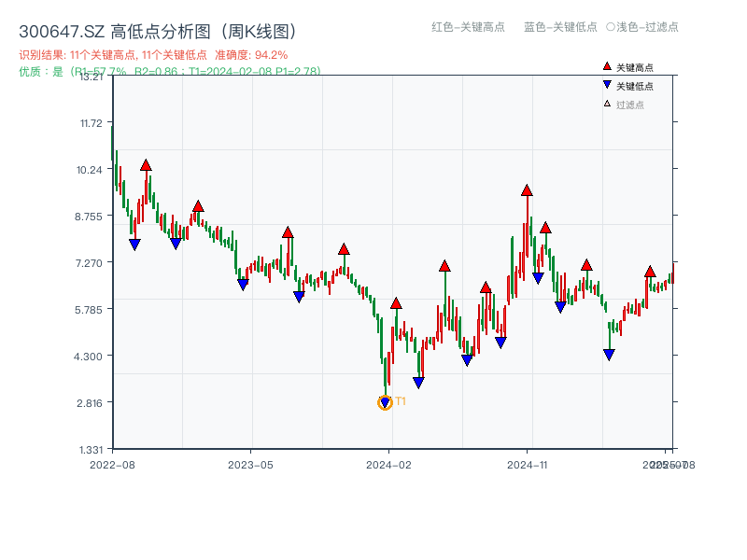This screenshot has width=747, height=560.
Task: Click the last red high marker near 2025-07
Action: coord(650,272)
